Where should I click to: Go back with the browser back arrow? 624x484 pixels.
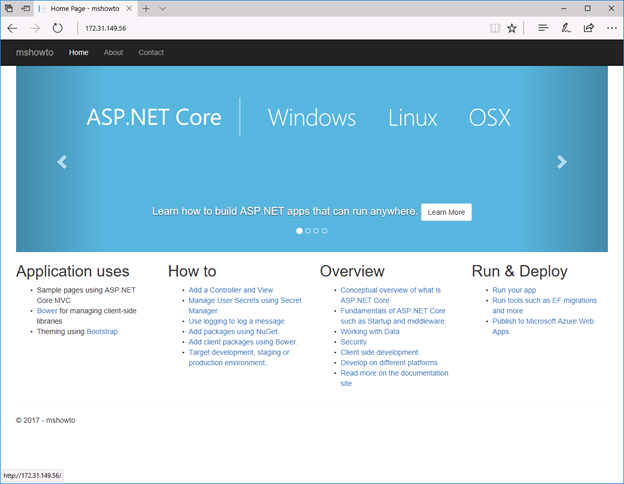pyautogui.click(x=12, y=28)
